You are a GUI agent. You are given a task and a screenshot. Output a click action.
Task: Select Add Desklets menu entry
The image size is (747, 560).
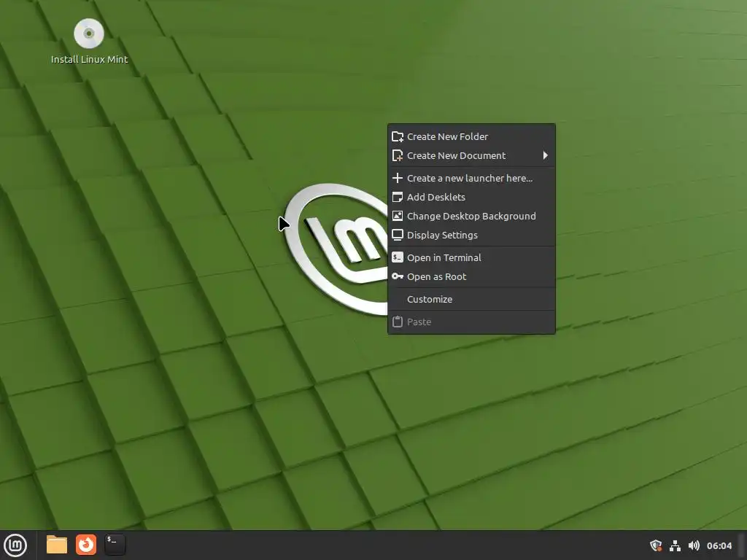click(472, 197)
